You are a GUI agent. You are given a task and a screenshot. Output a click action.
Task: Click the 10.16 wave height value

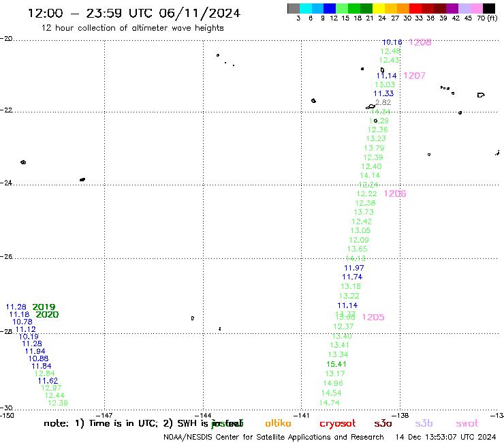coord(392,42)
